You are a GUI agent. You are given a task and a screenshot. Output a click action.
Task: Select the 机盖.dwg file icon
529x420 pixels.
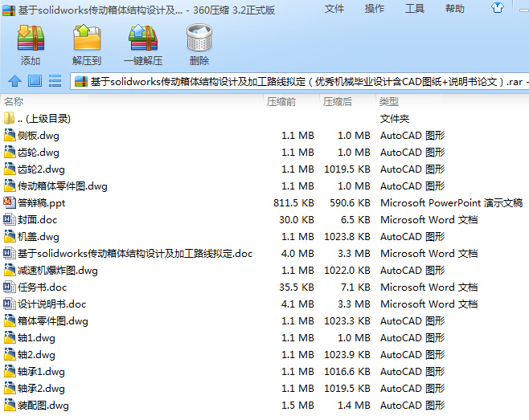(x=10, y=236)
